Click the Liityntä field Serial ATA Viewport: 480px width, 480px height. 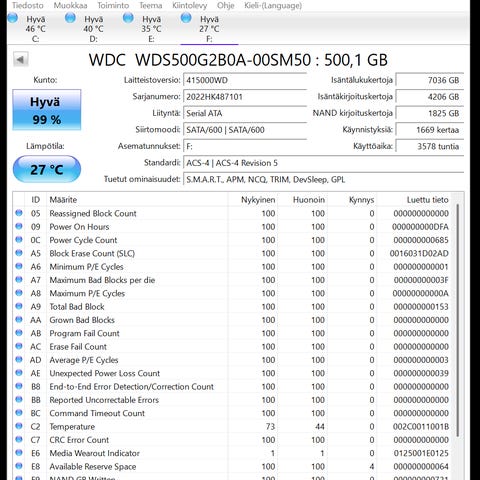click(x=245, y=113)
